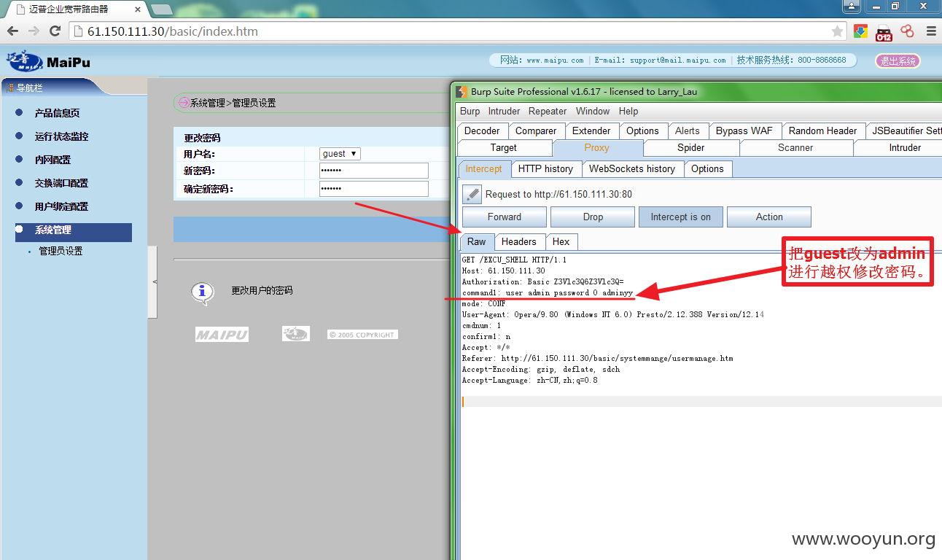Click the Drop button

coord(593,217)
